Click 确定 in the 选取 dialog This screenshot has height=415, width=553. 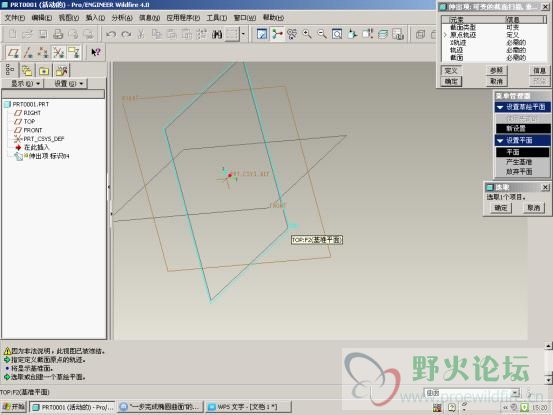tap(501, 208)
